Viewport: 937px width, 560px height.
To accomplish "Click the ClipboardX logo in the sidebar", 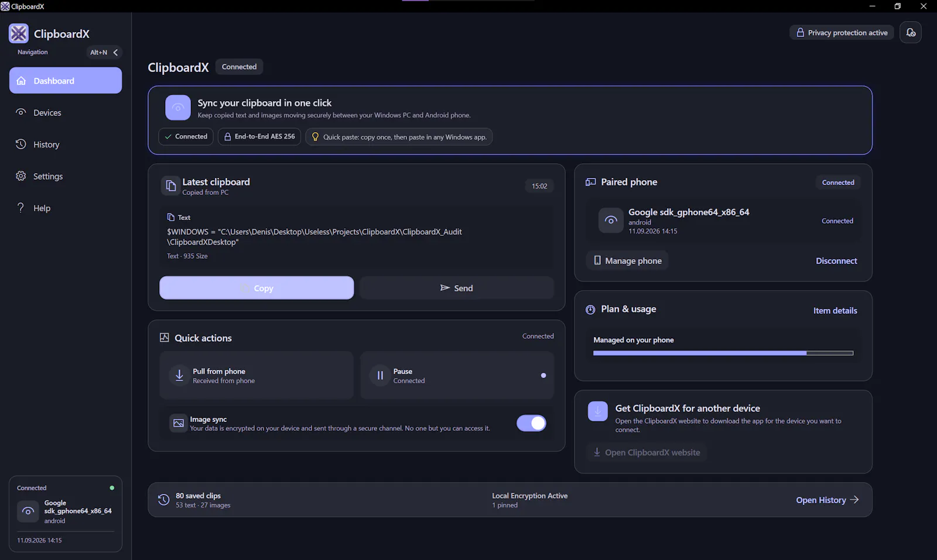I will (19, 33).
